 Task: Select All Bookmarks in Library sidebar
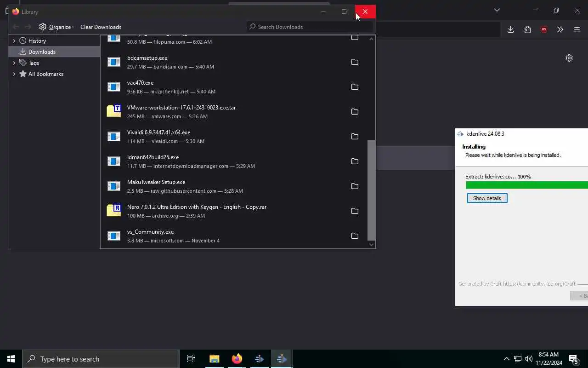click(x=54, y=74)
